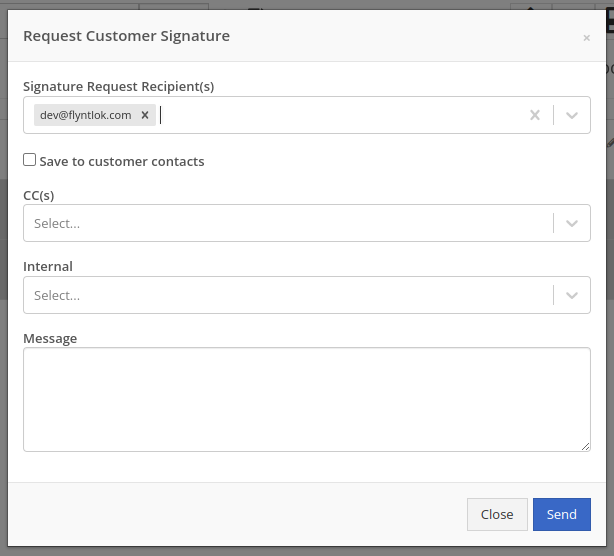This screenshot has width=614, height=556.
Task: Clear all signature request recipients
Action: pos(535,115)
